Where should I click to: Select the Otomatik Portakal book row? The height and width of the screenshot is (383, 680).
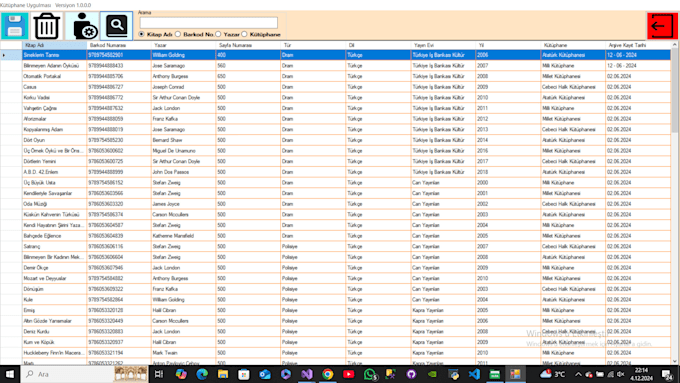coord(336,76)
